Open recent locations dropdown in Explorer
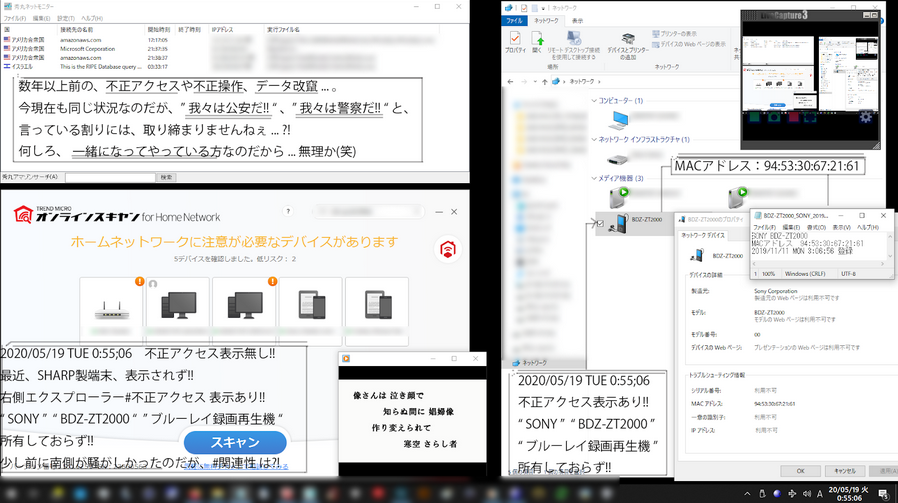 [534, 81]
